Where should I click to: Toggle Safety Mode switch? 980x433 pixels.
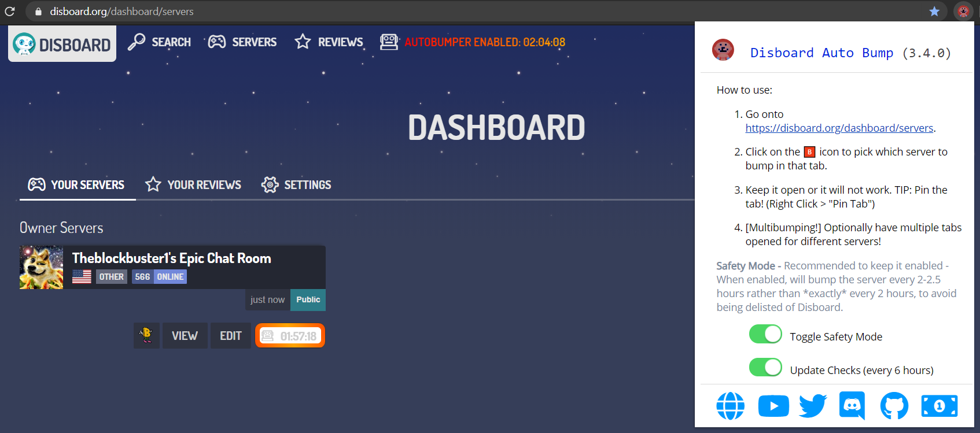tap(765, 334)
